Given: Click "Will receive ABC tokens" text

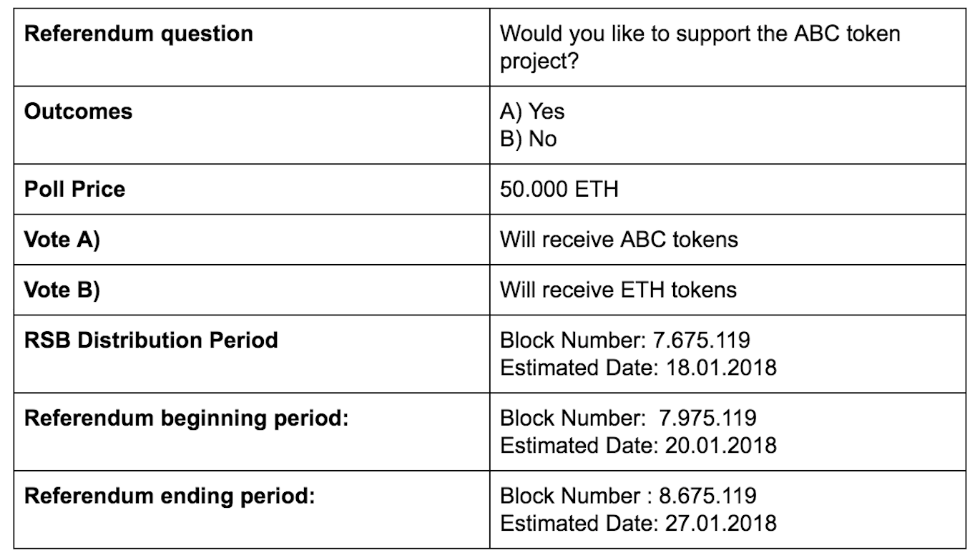Looking at the screenshot, I should tap(619, 239).
